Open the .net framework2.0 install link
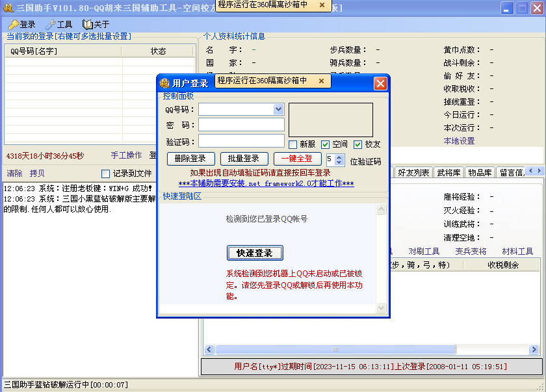546x392 pixels. 266,183
